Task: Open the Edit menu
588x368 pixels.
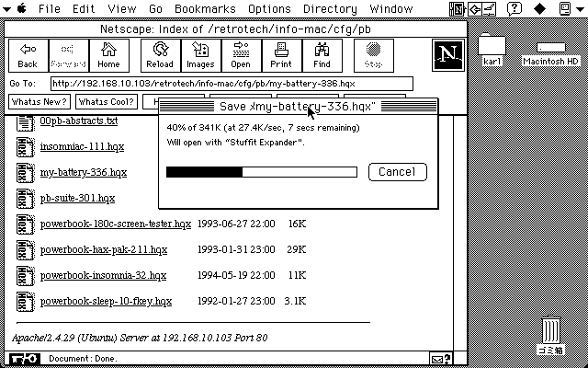Action: (x=84, y=8)
